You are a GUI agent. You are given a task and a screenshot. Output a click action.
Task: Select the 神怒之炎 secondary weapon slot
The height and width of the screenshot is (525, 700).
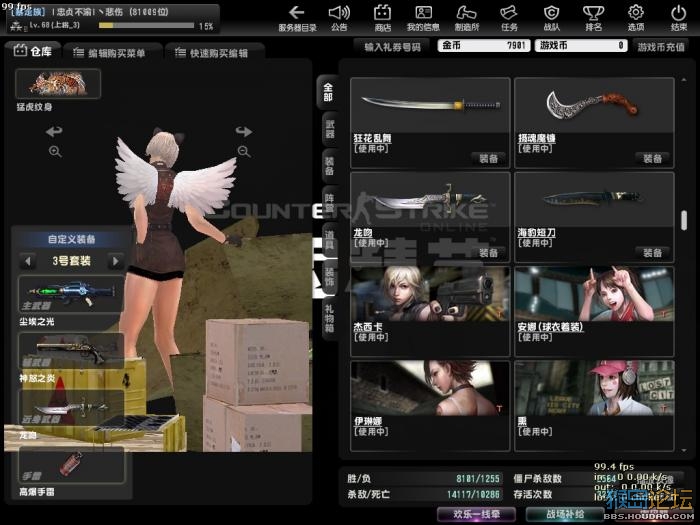(71, 351)
